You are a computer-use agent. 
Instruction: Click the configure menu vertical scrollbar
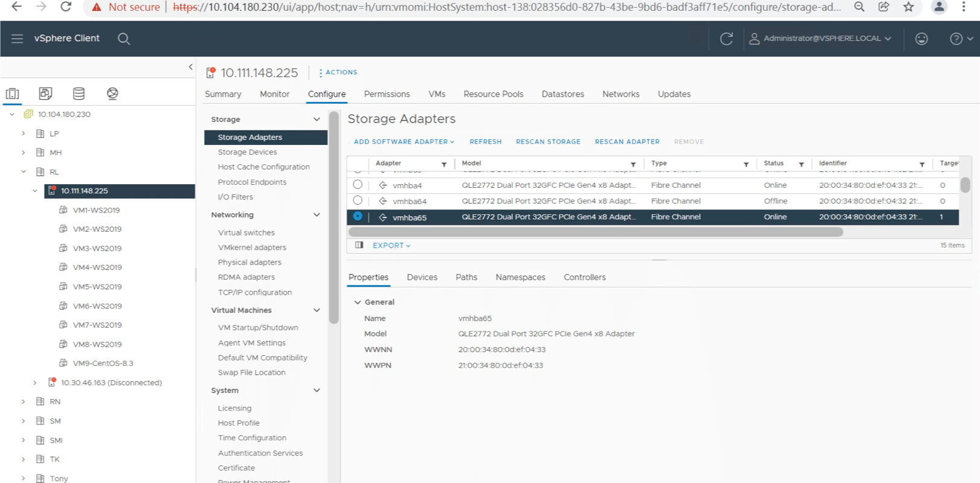(x=334, y=217)
